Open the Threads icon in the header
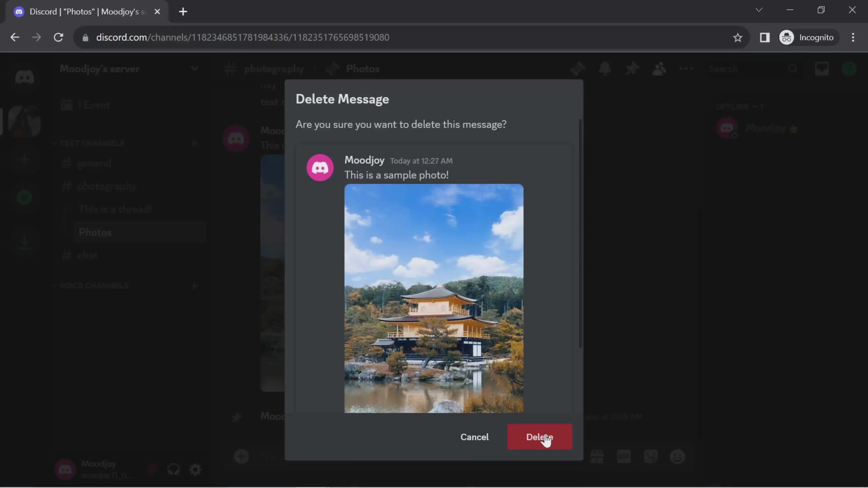 [578, 69]
